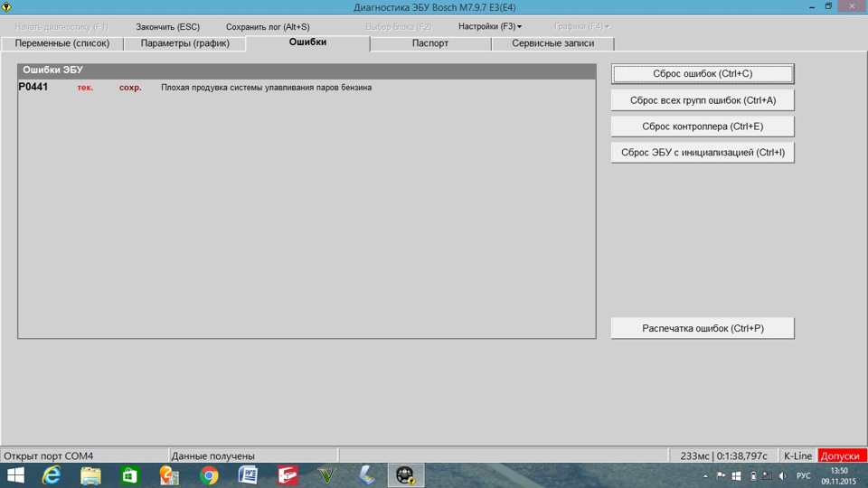Image resolution: width=868 pixels, height=488 pixels.
Task: Click Распечатка ошибок (Ctrl+P) button
Action: pyautogui.click(x=703, y=328)
